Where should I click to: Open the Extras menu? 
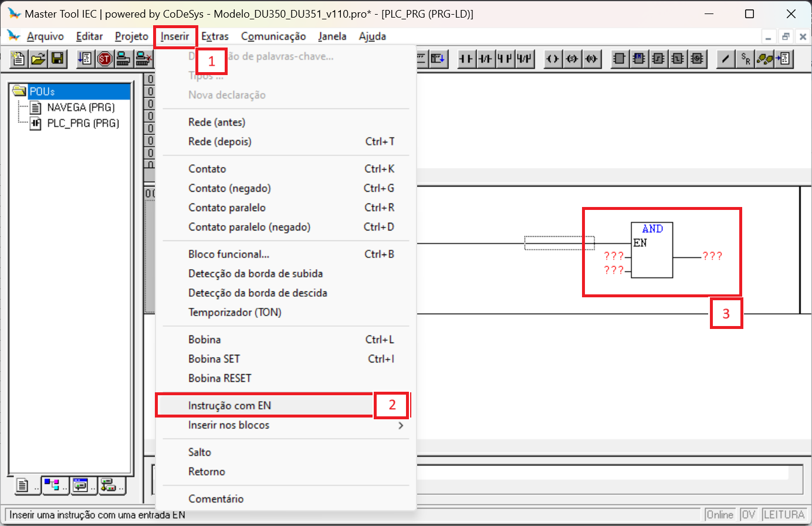(x=215, y=36)
